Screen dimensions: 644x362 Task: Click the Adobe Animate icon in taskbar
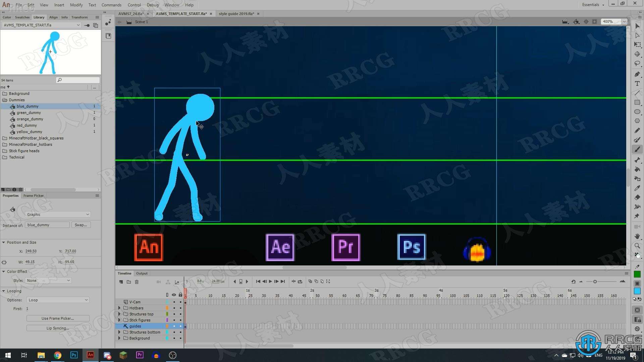pos(90,355)
